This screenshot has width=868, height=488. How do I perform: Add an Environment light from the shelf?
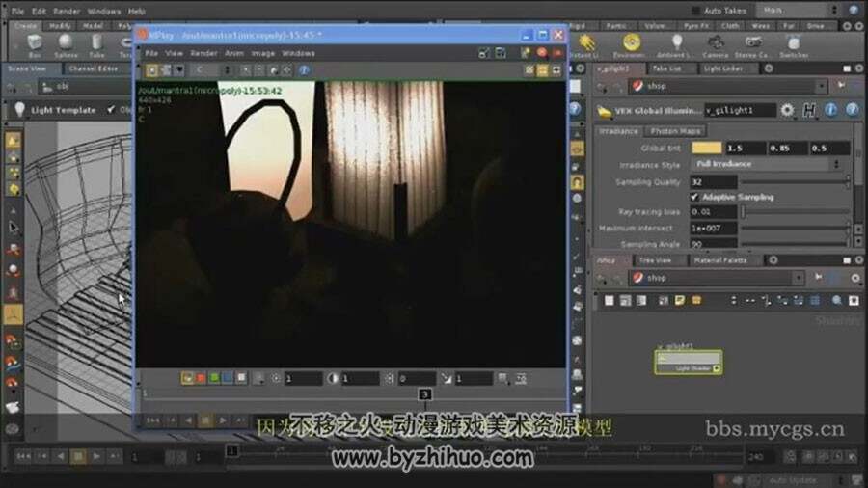pyautogui.click(x=631, y=45)
